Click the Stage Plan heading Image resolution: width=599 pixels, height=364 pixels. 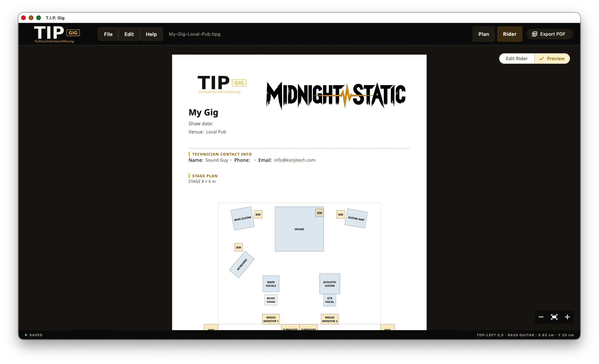point(205,176)
